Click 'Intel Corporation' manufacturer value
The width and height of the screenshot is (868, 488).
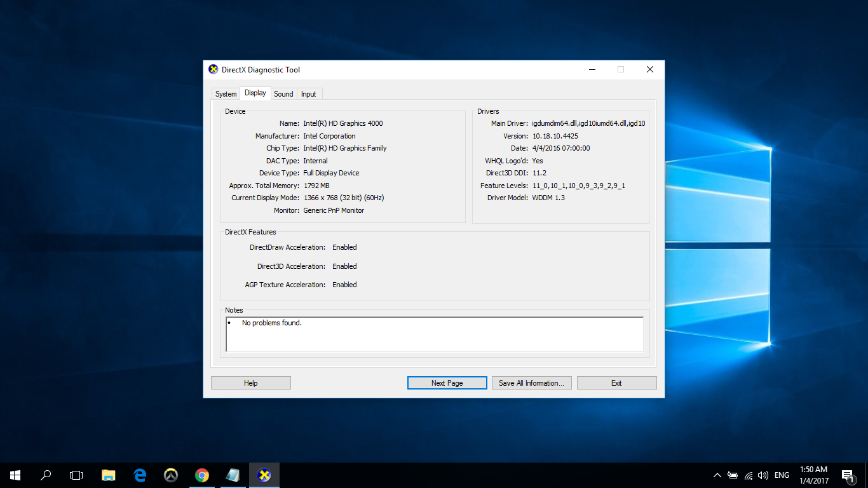(x=329, y=136)
